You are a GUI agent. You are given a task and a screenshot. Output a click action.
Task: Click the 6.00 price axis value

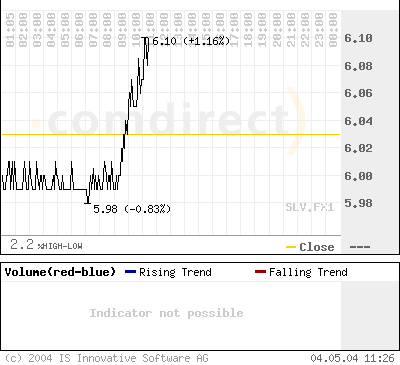point(358,176)
